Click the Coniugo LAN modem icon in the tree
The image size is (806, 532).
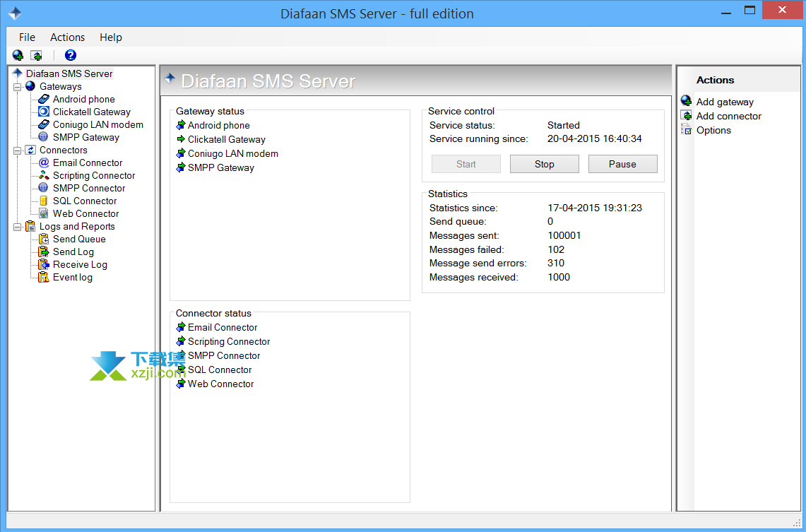tap(44, 124)
